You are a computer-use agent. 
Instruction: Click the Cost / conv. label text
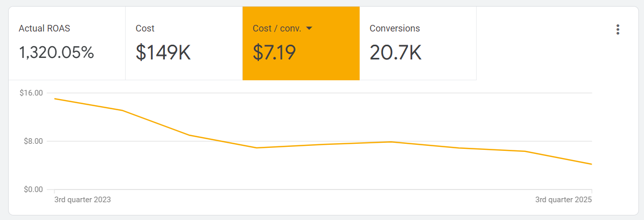pos(277,28)
